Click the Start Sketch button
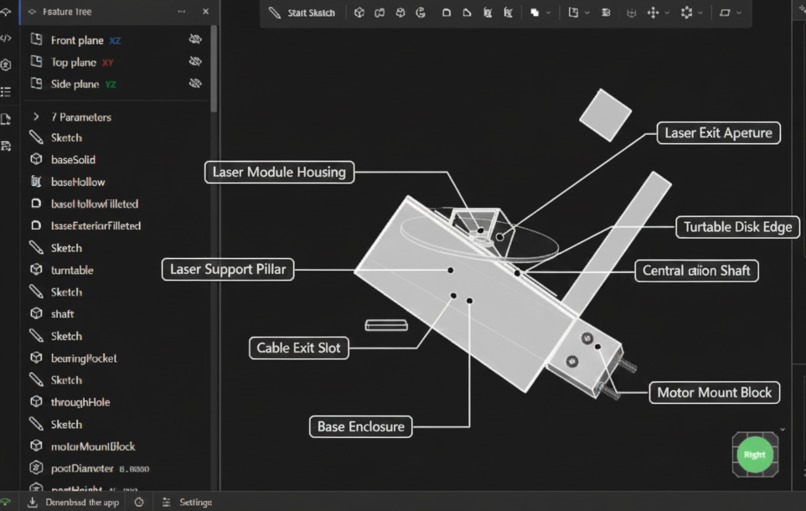The image size is (806, 511). click(x=302, y=13)
